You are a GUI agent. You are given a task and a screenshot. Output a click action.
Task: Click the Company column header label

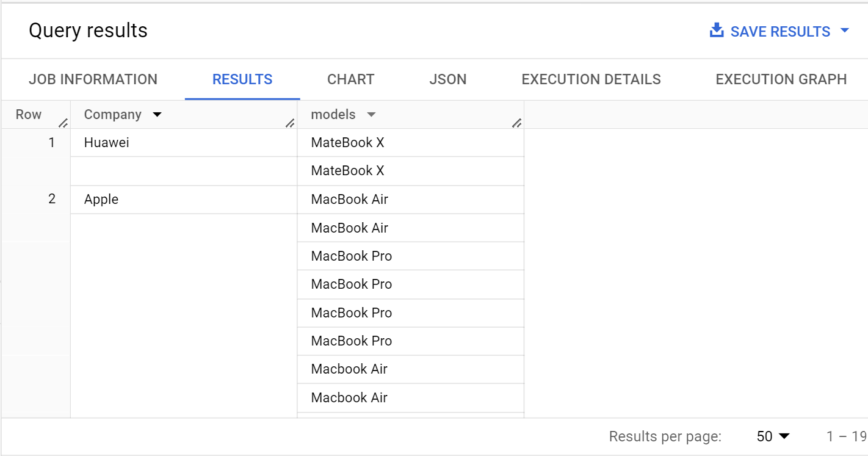pos(113,115)
